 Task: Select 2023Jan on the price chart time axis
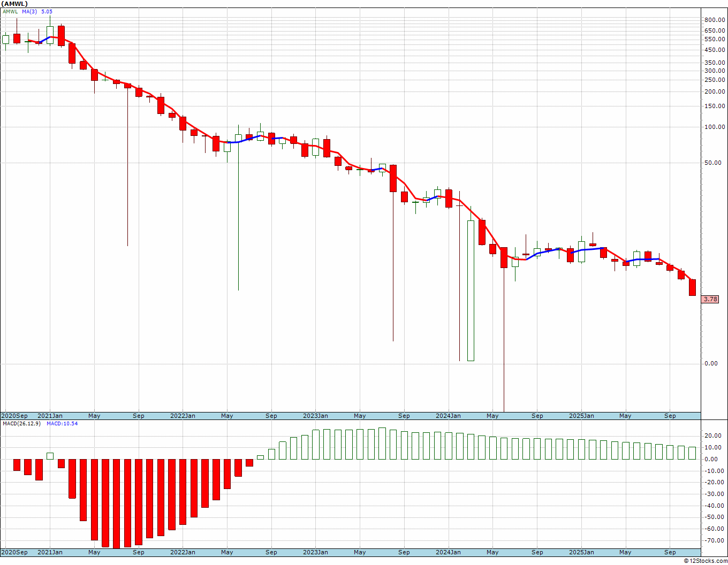coord(315,416)
